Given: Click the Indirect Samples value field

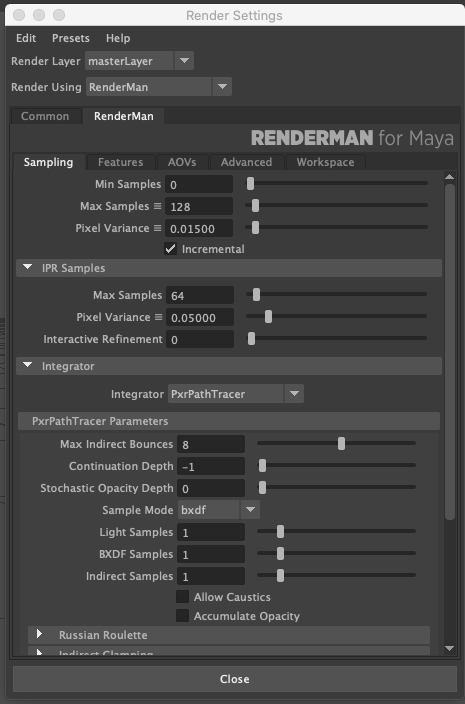Looking at the screenshot, I should coord(211,576).
